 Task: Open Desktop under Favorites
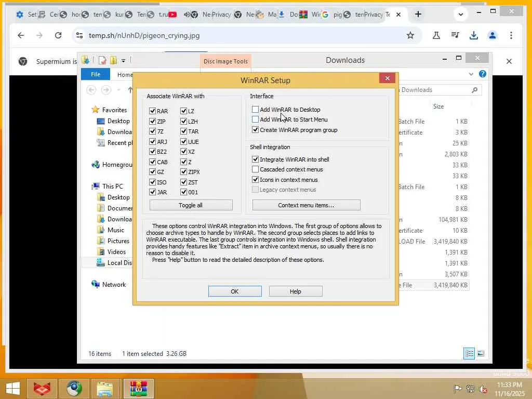tap(118, 121)
